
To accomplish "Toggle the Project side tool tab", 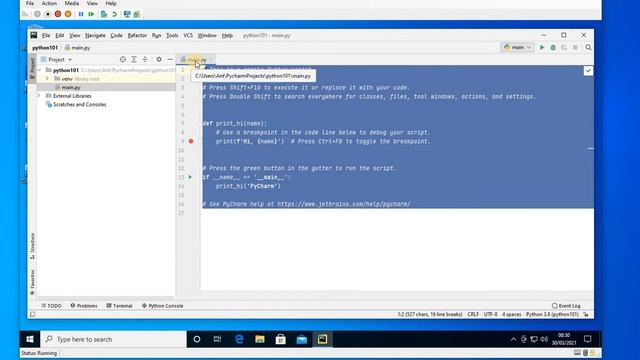I will point(32,69).
